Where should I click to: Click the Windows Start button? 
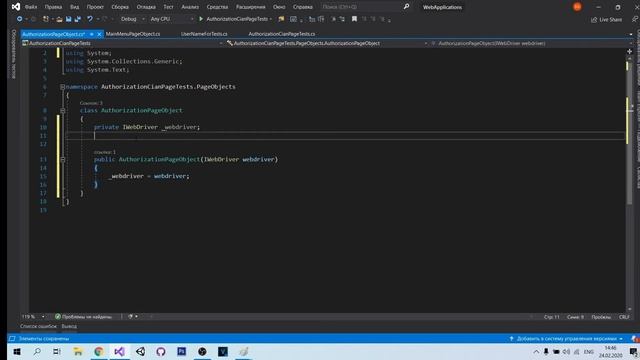[x=17, y=351]
